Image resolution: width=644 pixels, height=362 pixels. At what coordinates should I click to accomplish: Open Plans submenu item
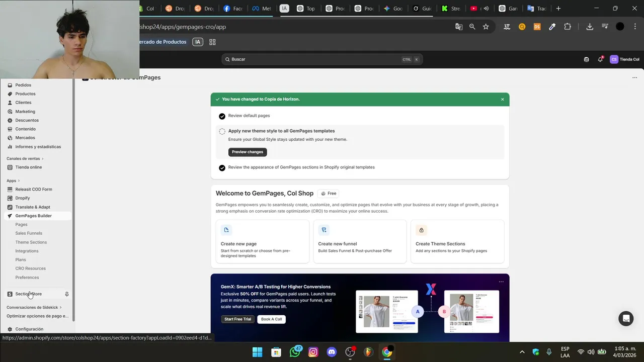[21, 260]
